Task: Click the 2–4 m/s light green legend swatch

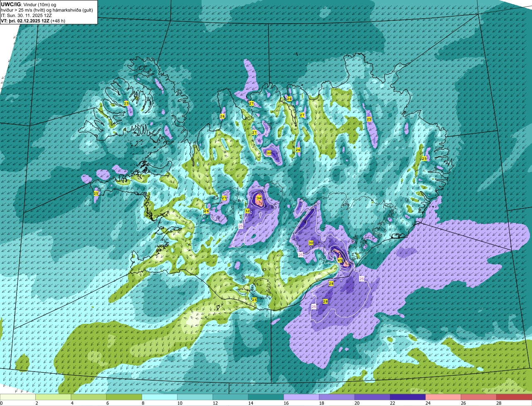Action: click(x=53, y=397)
